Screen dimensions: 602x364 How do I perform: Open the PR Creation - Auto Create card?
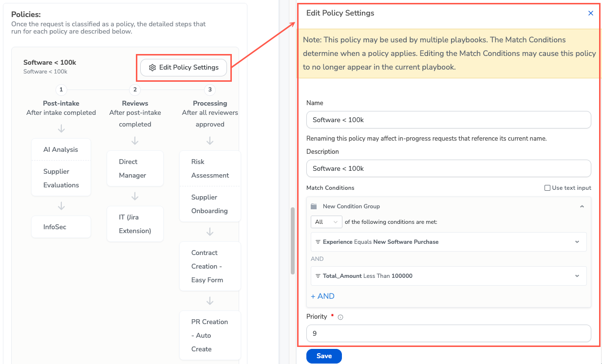point(210,335)
